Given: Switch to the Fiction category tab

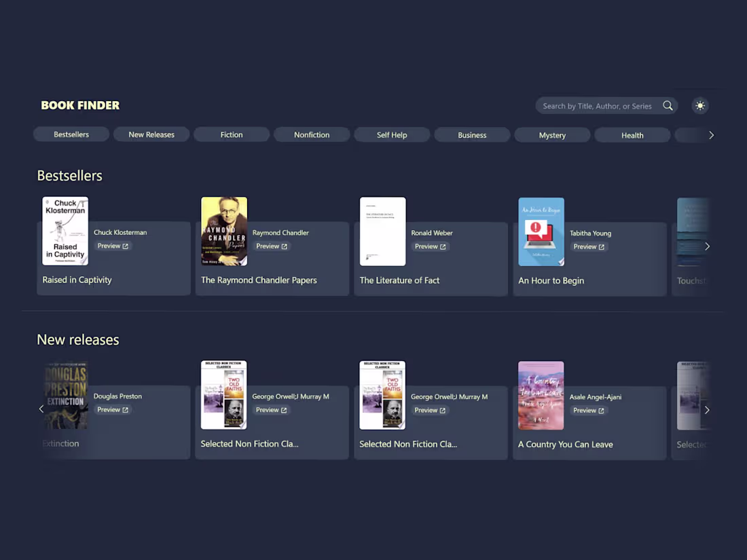Looking at the screenshot, I should 231,134.
